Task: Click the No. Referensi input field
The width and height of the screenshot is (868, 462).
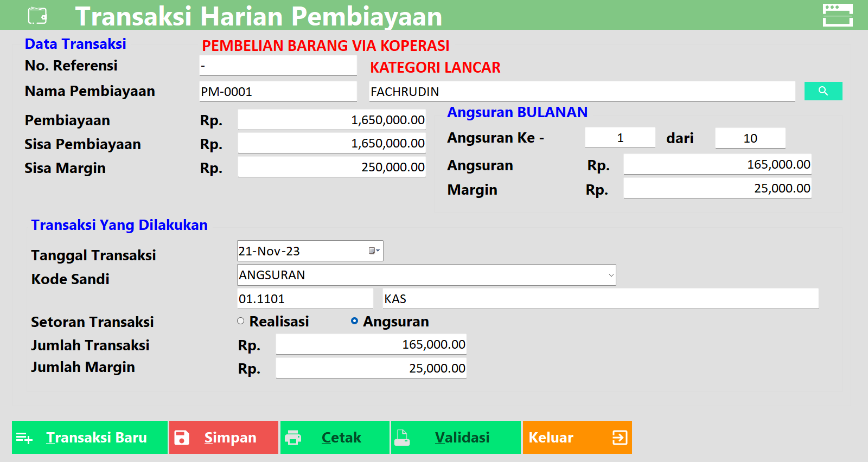Action: coord(278,66)
